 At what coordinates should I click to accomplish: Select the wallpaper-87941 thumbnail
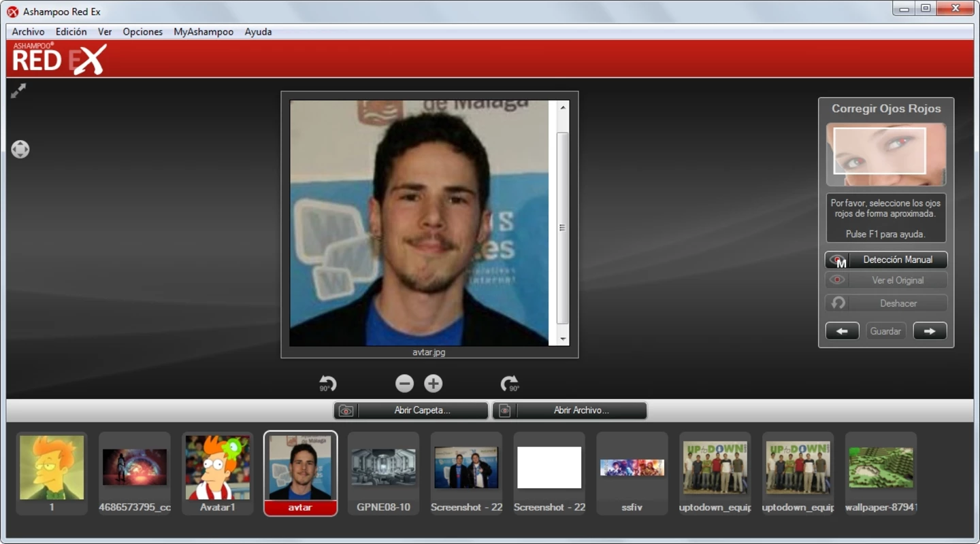click(x=881, y=473)
